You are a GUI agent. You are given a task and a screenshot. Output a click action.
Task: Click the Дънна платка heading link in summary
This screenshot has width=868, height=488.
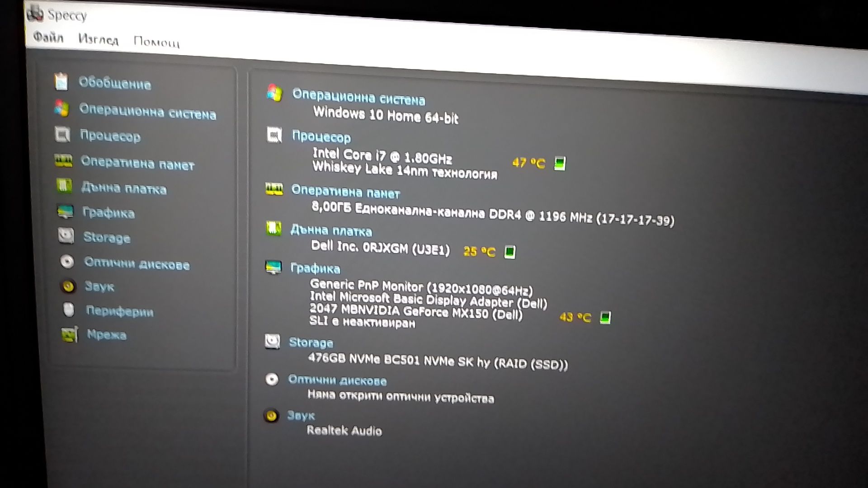pos(331,230)
